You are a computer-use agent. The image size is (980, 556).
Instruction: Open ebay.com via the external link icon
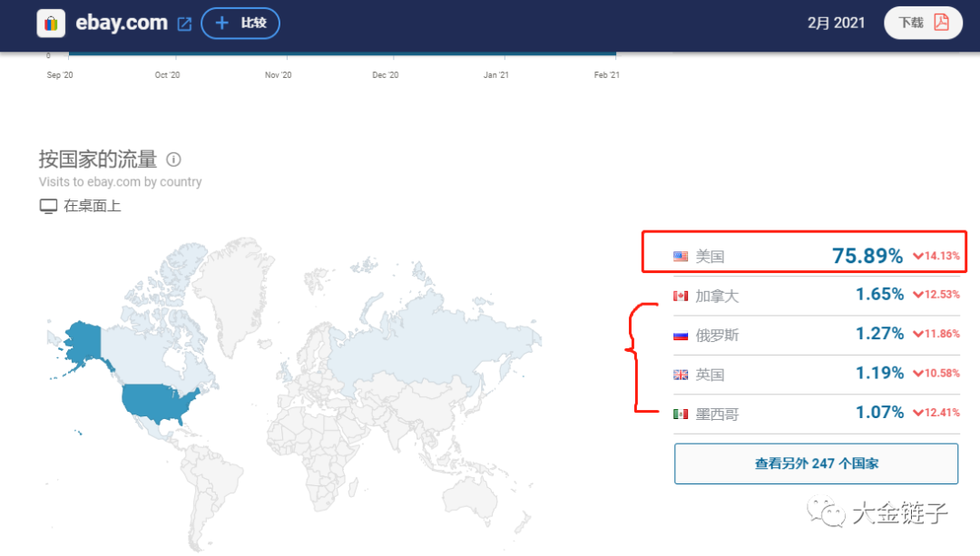tap(184, 23)
